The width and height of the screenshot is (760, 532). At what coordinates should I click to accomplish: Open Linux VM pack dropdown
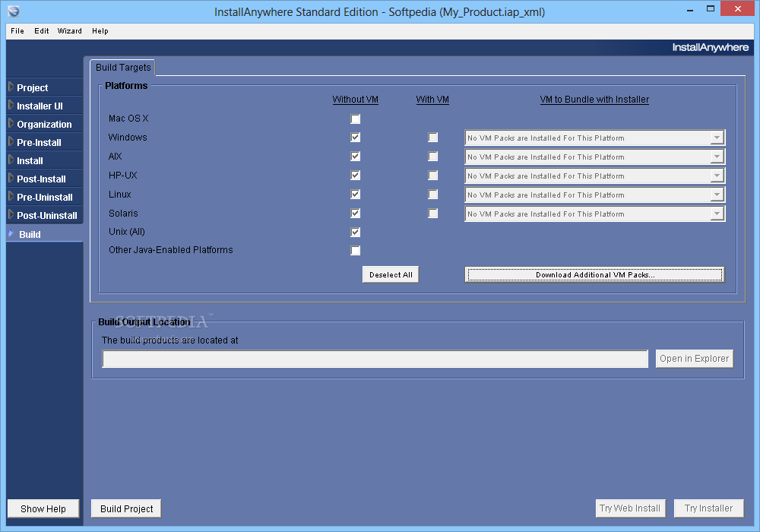(x=594, y=195)
